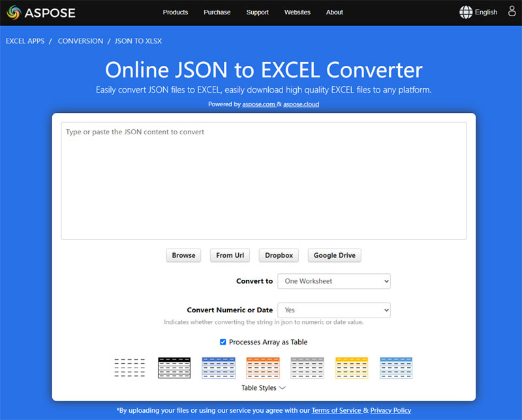522x420 pixels.
Task: Click the Aspose swirl logo
Action: tap(14, 12)
